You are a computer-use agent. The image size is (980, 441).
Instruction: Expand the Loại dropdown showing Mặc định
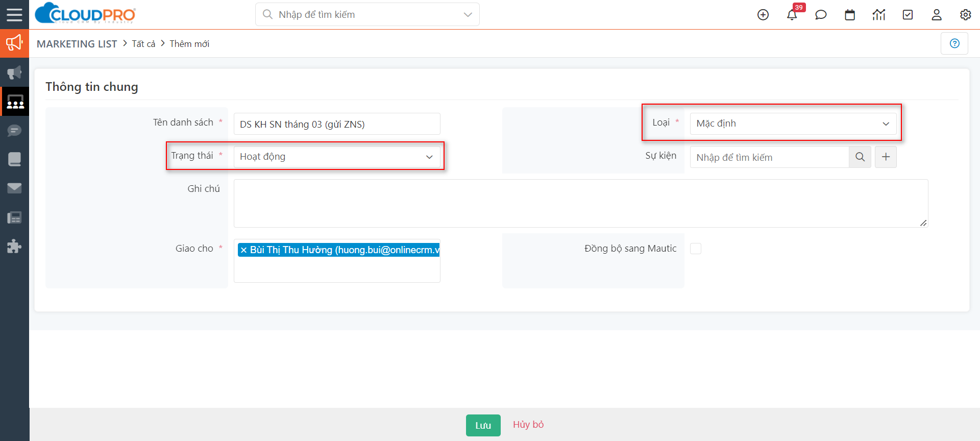(793, 124)
